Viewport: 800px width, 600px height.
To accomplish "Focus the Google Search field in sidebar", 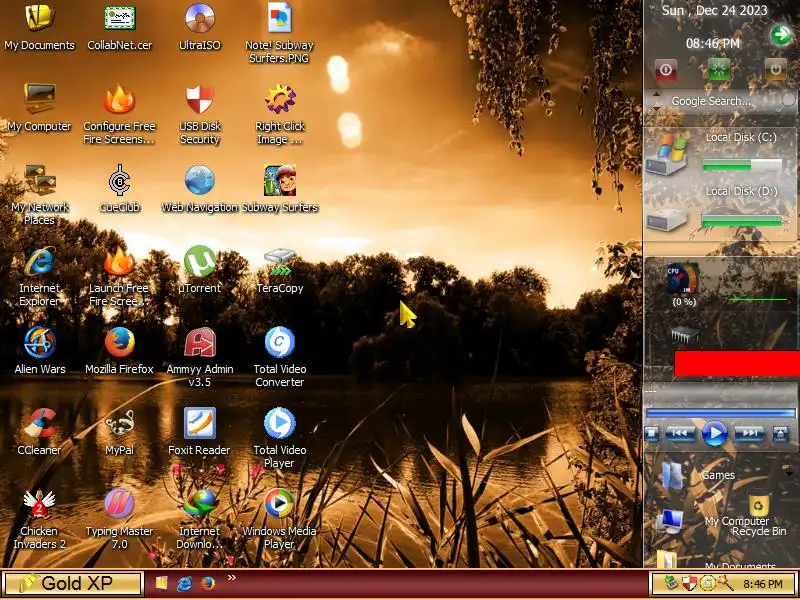I will pyautogui.click(x=711, y=102).
